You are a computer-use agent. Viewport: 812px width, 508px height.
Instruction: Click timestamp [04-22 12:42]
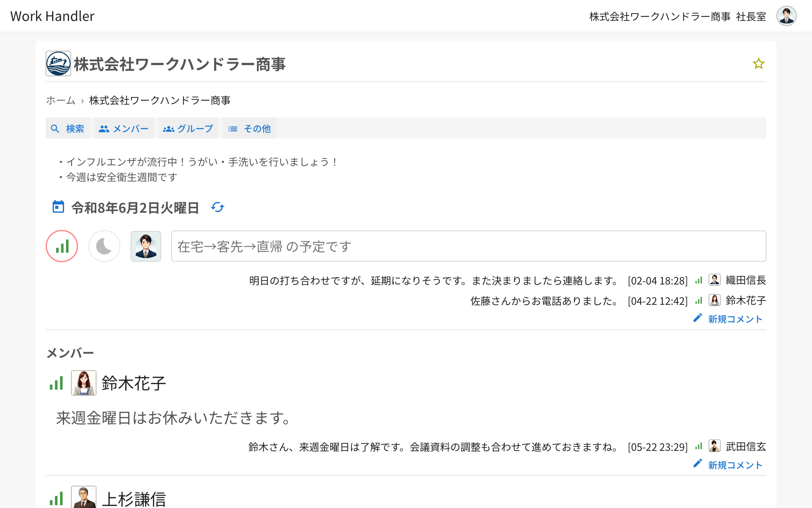coord(658,301)
